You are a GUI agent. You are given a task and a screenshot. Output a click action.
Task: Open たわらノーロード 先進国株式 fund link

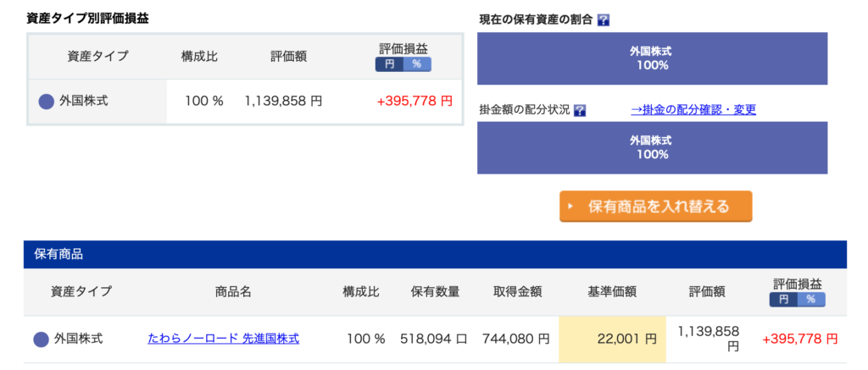coord(224,339)
